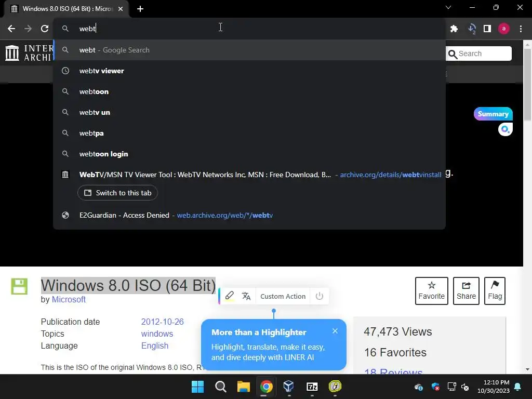
Task: Click the Internet Archive logo
Action: (x=29, y=54)
